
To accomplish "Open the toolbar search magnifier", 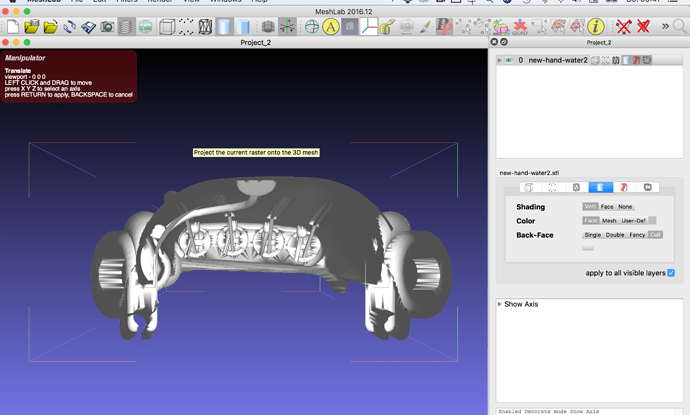I will [680, 27].
